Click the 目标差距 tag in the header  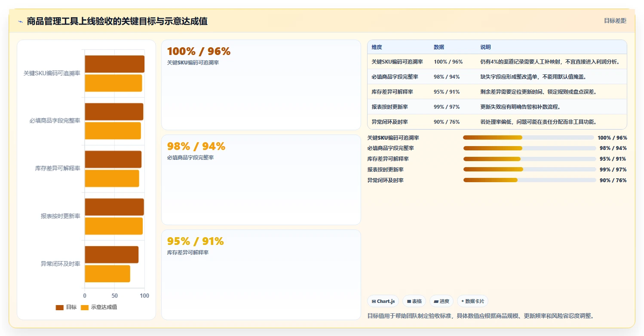[615, 21]
